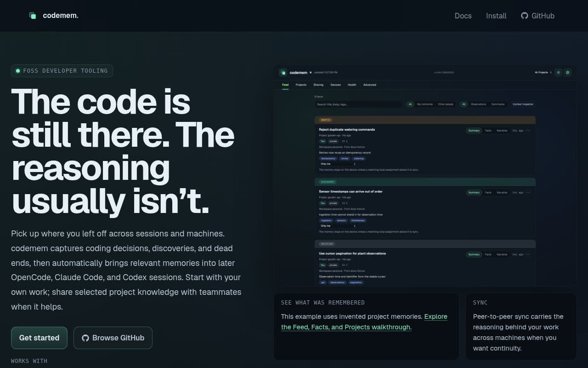
Task: Click the FOSS DEVELOPER TOOLING badge
Action: point(62,71)
